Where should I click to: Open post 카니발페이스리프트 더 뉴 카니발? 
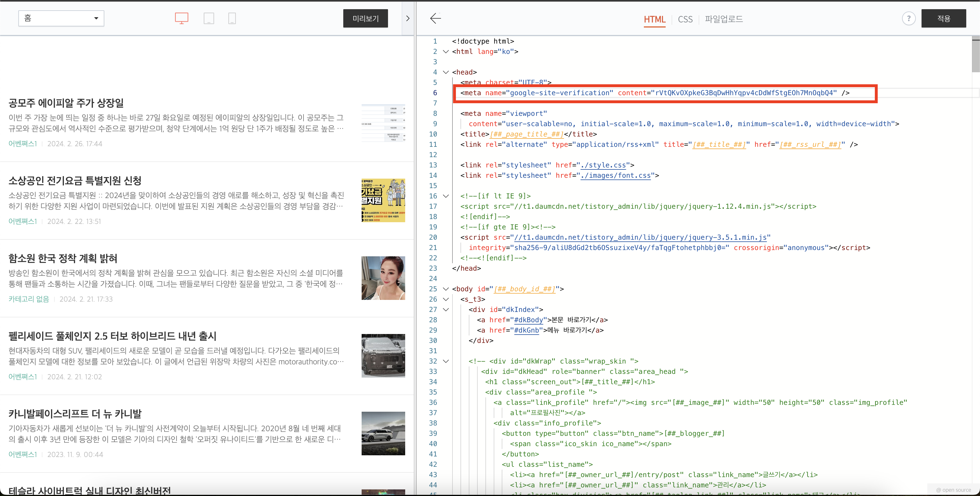tap(75, 414)
